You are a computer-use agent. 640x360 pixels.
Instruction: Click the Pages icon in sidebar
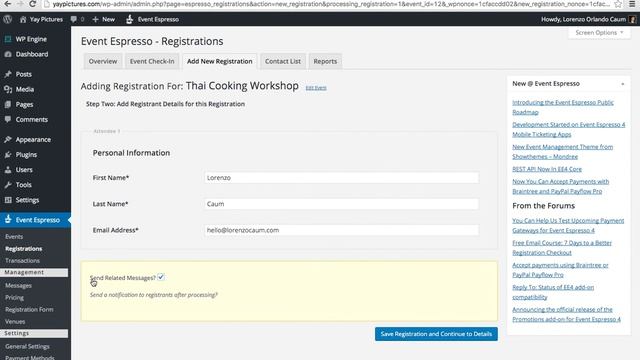8,104
